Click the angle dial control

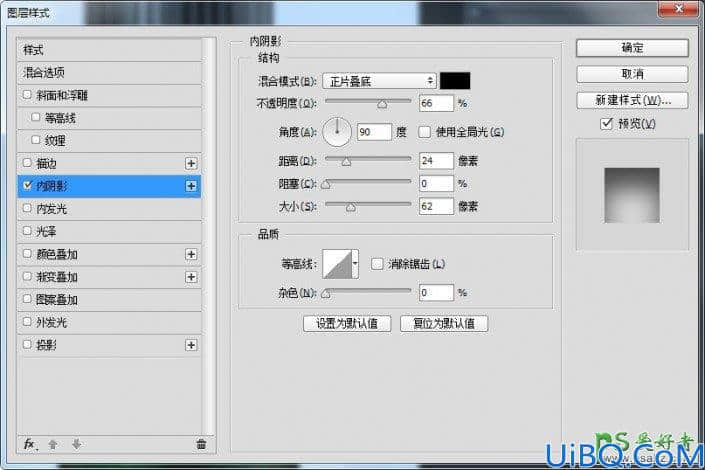[x=337, y=132]
